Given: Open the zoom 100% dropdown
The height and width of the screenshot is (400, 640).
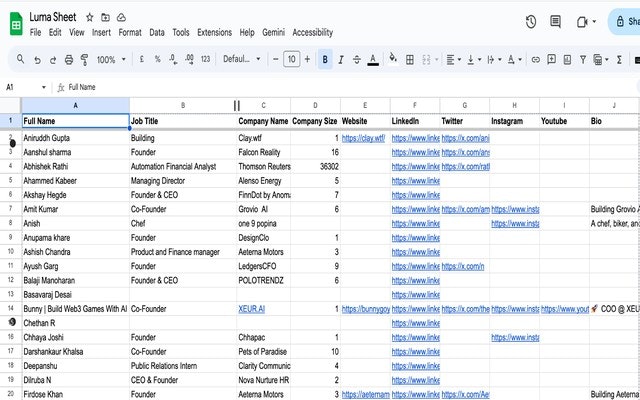Looking at the screenshot, I should (x=111, y=60).
